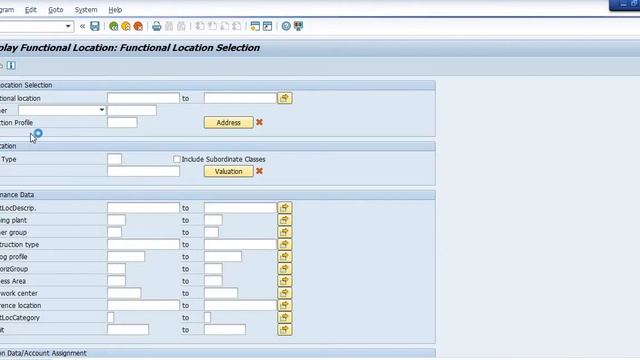The height and width of the screenshot is (360, 640).
Task: Click the Last Page icon
Action: coord(237,27)
